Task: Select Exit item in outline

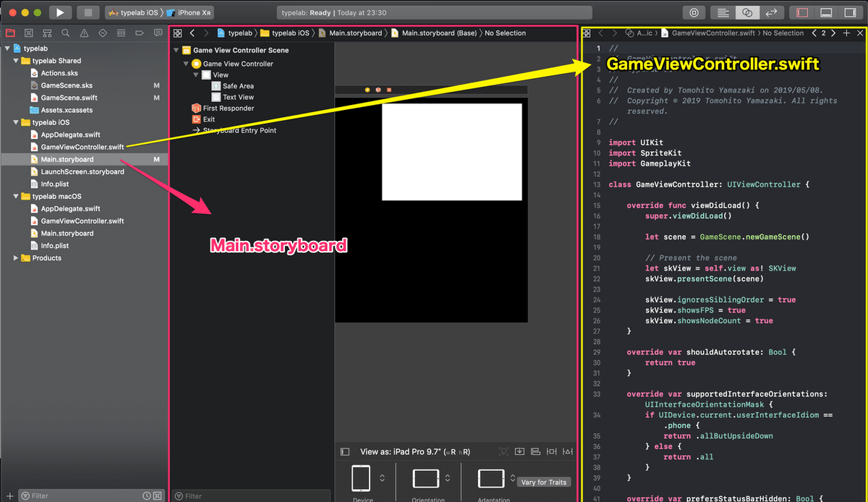Action: click(209, 119)
